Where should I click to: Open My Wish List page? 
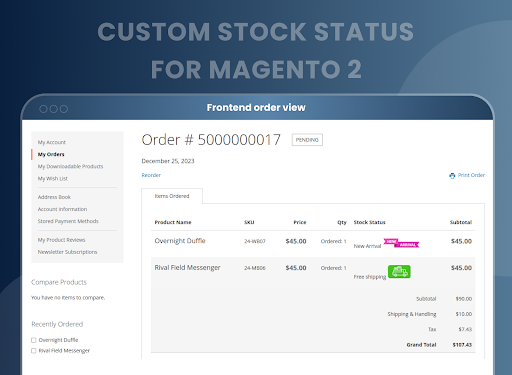point(53,178)
